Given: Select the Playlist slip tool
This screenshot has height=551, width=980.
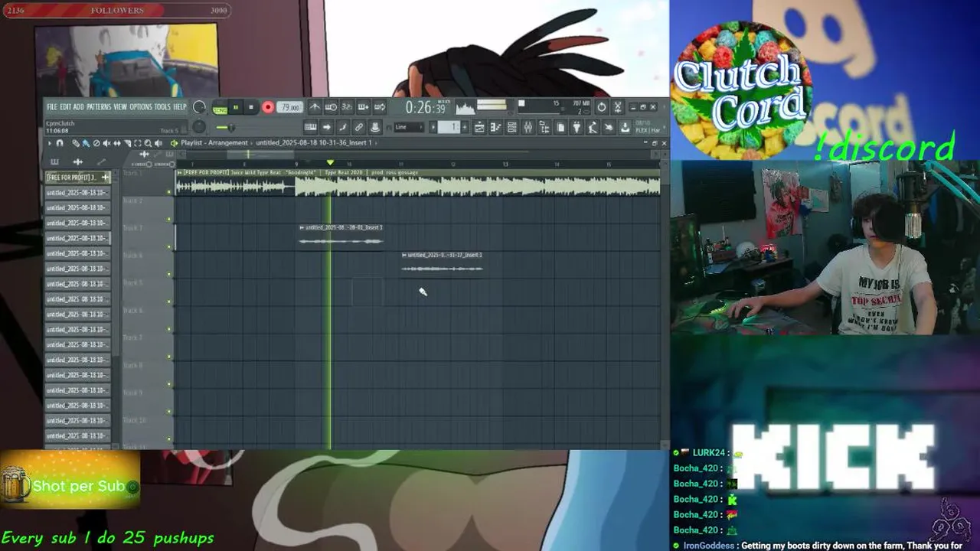Looking at the screenshot, I should (117, 142).
